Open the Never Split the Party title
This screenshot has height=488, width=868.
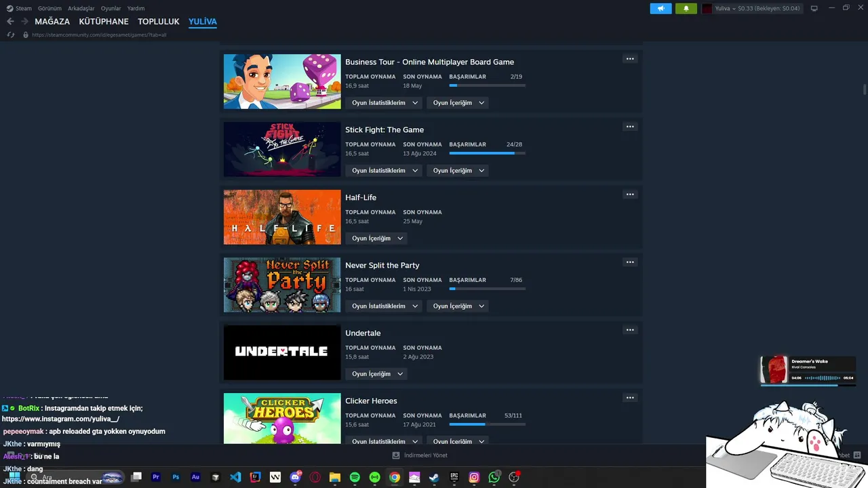[x=382, y=265]
